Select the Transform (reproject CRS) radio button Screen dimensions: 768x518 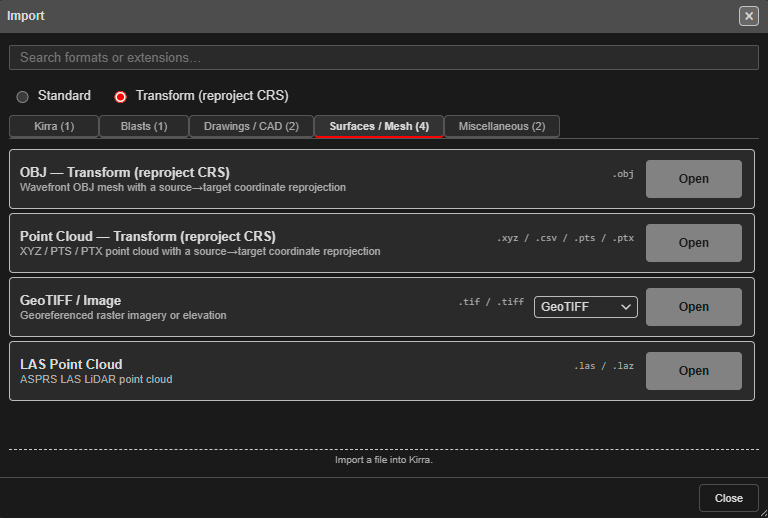120,96
